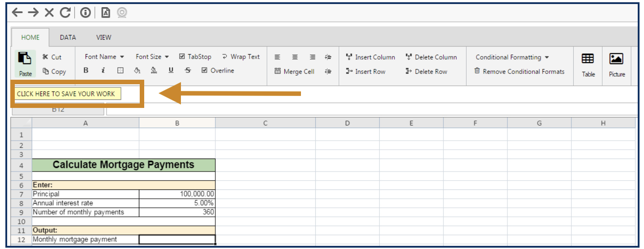Image resolution: width=644 pixels, height=249 pixels.
Task: Select the Enter: heading cell
Action: point(124,185)
